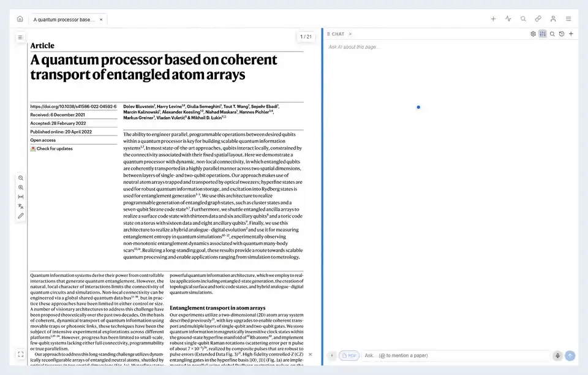Click Check for updates badge
The image size is (588, 375).
click(51, 148)
